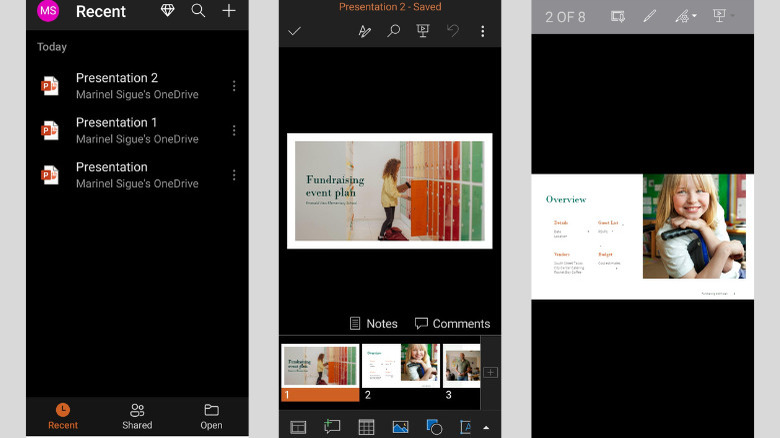Expand the bottom toolbar with up arrow
780x438 pixels.
click(x=486, y=427)
